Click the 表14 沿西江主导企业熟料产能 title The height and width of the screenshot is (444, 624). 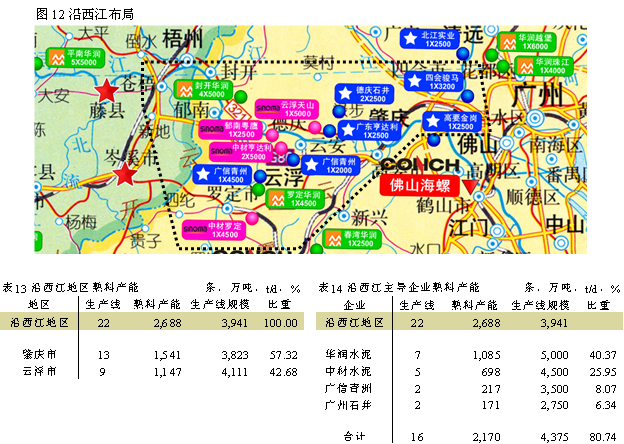(x=399, y=287)
